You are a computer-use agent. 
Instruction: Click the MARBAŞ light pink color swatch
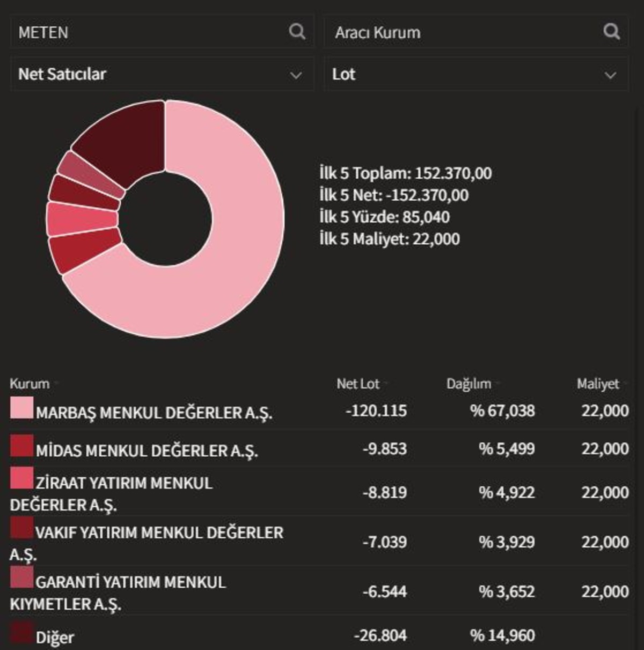(21, 408)
